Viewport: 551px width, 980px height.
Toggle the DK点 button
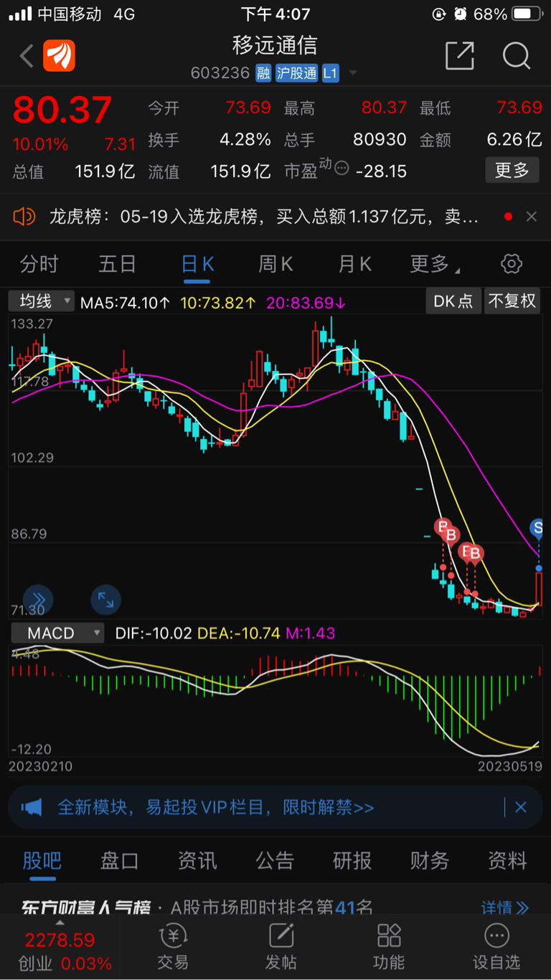tap(453, 301)
